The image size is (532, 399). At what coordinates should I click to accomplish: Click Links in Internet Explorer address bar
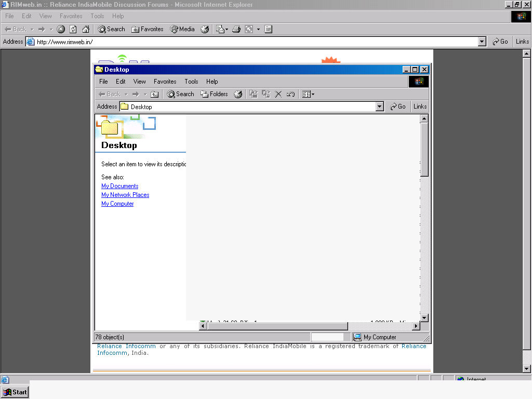522,42
